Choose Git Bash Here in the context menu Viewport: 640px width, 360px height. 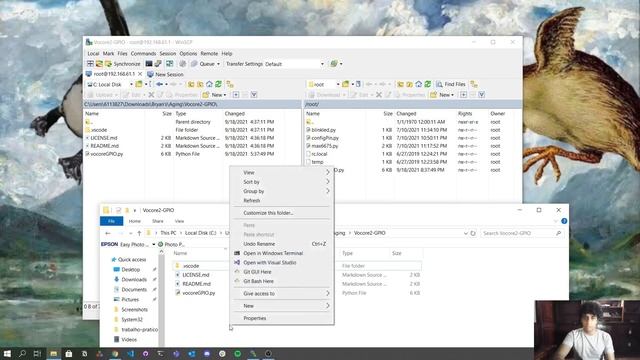coord(282,281)
